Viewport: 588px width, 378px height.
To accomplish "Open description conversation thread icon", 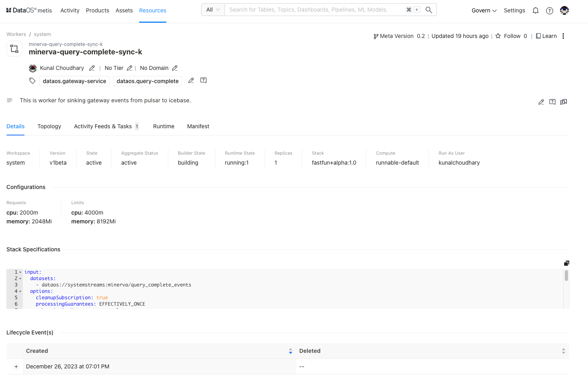I will tap(564, 102).
